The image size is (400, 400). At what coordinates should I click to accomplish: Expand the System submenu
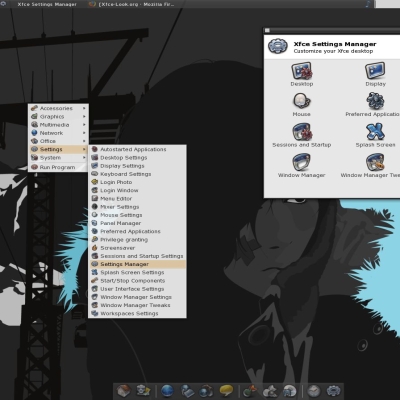pos(58,157)
